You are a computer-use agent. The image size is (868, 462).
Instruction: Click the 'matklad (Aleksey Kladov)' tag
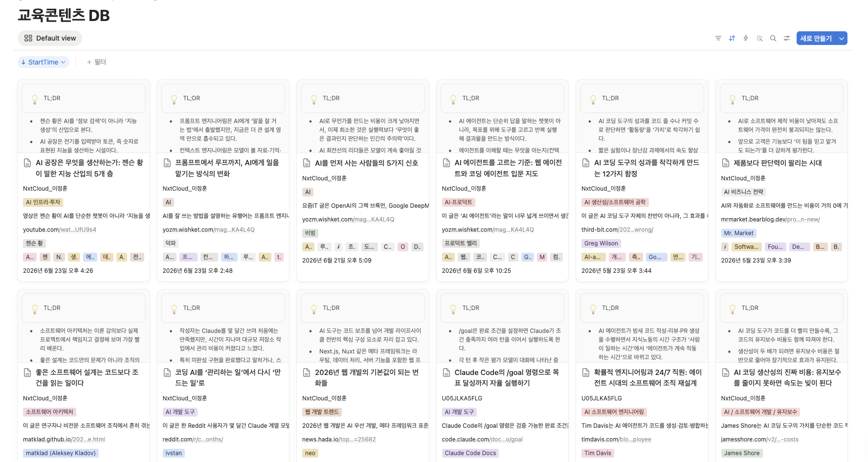pos(61,453)
